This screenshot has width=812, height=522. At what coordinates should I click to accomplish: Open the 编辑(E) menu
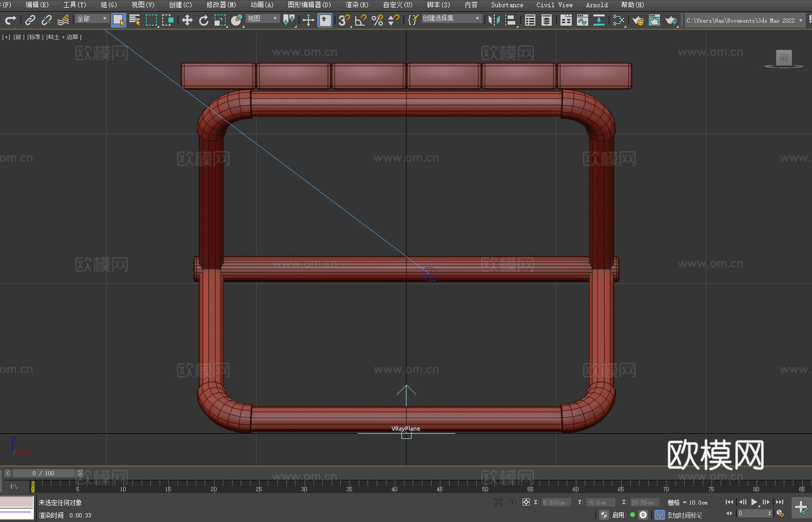click(x=37, y=5)
